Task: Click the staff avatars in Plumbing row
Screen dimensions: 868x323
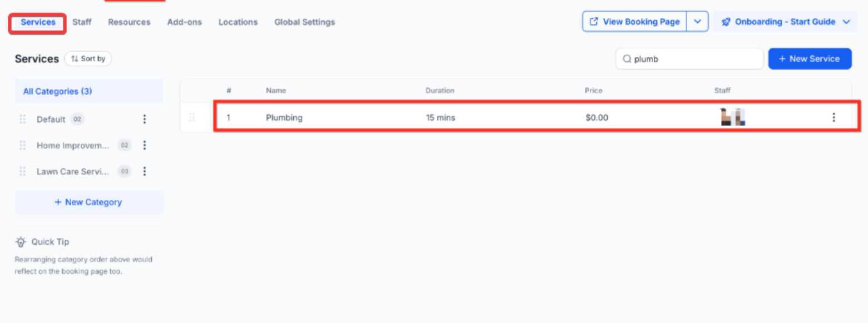Action: click(732, 117)
